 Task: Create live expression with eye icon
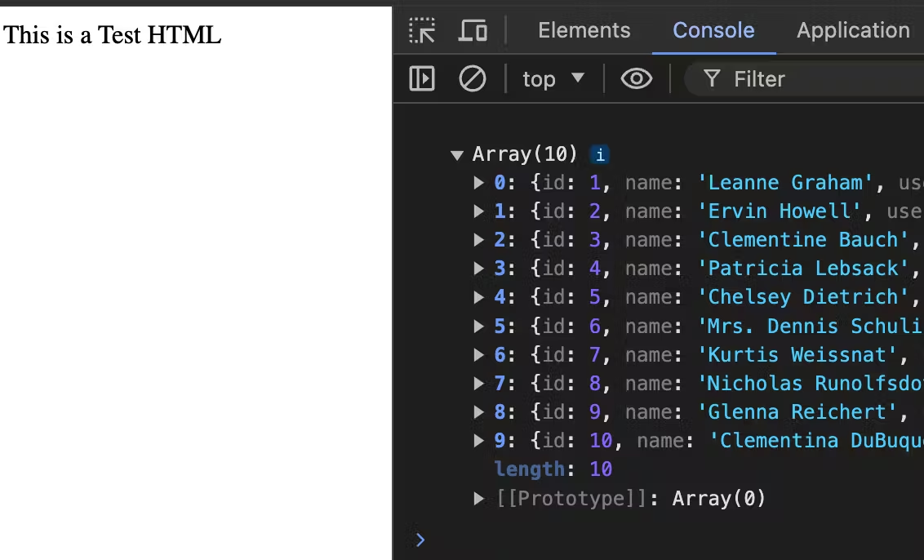point(637,79)
